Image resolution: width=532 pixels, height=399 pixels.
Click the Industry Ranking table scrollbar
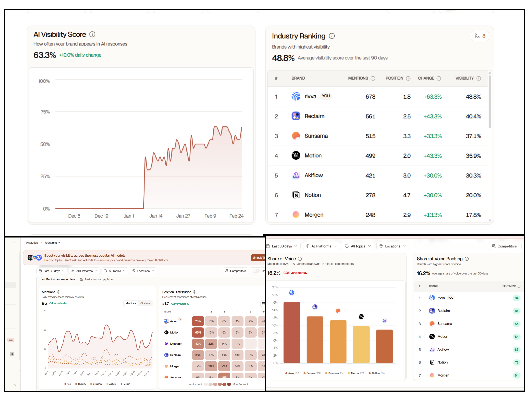489,101
